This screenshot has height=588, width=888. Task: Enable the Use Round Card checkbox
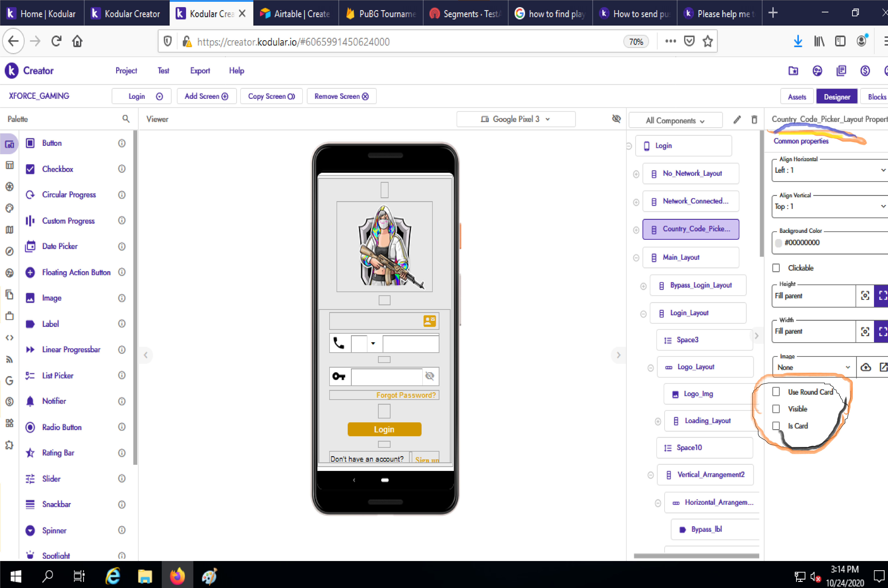pyautogui.click(x=776, y=392)
